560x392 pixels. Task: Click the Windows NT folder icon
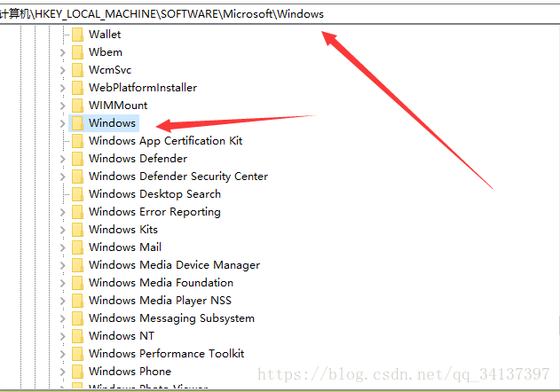click(77, 336)
